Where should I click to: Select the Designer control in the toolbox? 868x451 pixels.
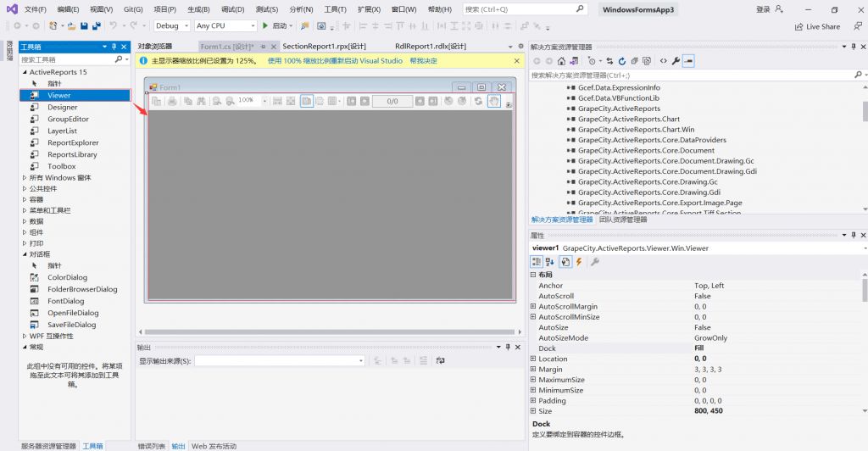coord(62,107)
